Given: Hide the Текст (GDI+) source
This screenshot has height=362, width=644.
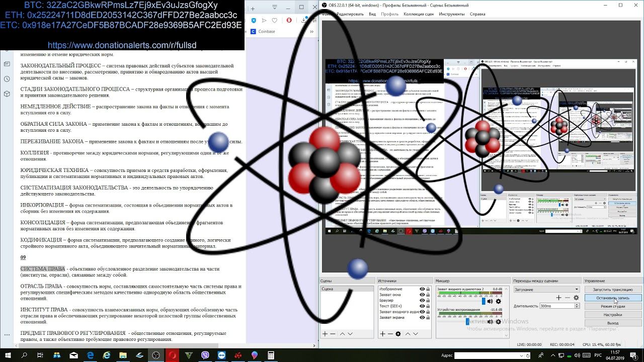Looking at the screenshot, I should [x=422, y=306].
